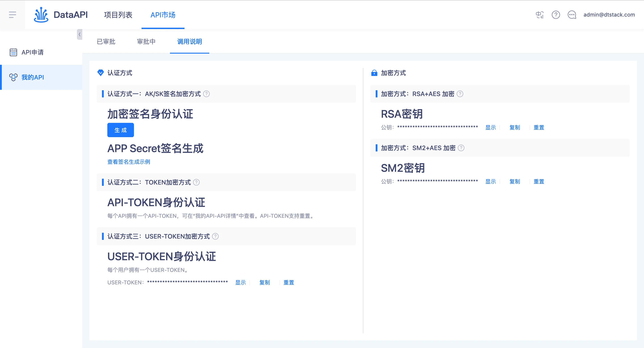Copy the USER-TOKEN value
The image size is (644, 348).
click(265, 282)
